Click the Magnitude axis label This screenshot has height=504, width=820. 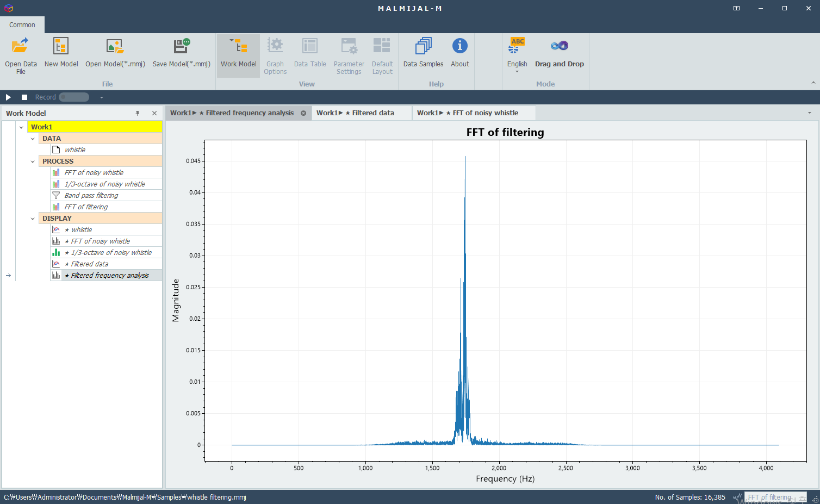click(x=176, y=300)
